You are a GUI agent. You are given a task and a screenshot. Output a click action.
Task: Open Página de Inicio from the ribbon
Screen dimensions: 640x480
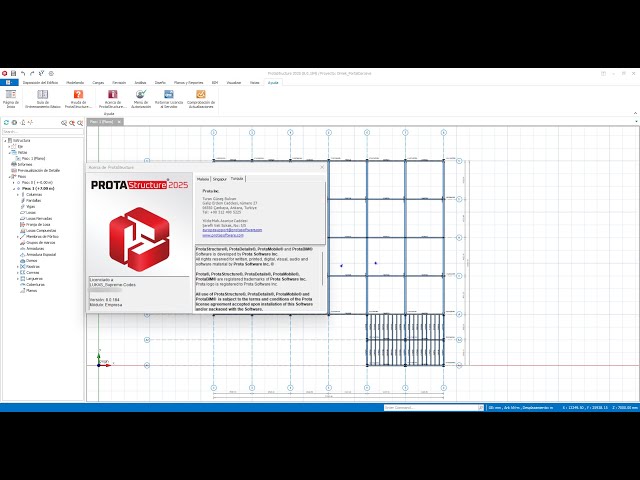point(11,99)
